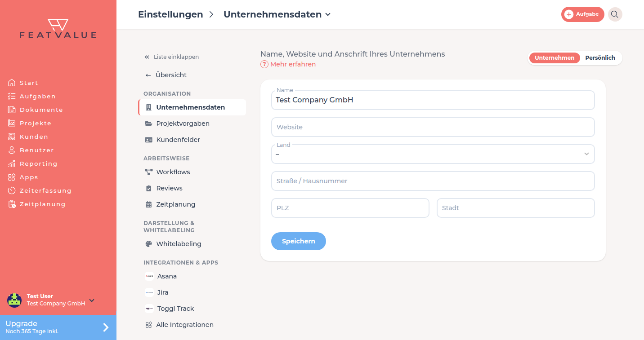Click the Zeiterfassung clock icon

pos(12,190)
